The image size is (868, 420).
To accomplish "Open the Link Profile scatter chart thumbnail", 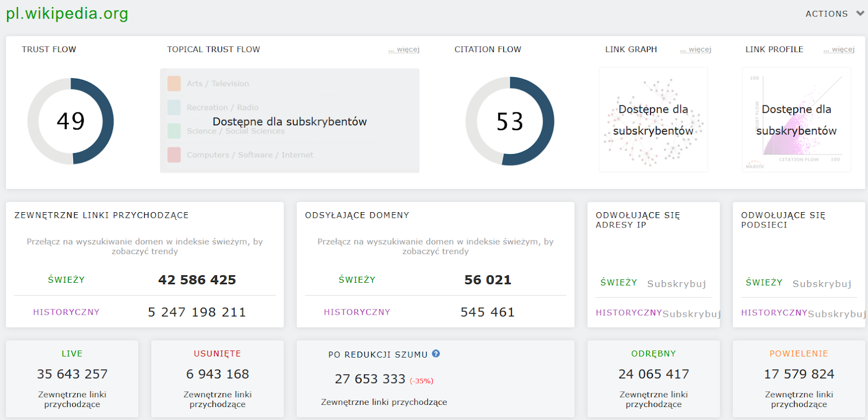I will (x=796, y=120).
